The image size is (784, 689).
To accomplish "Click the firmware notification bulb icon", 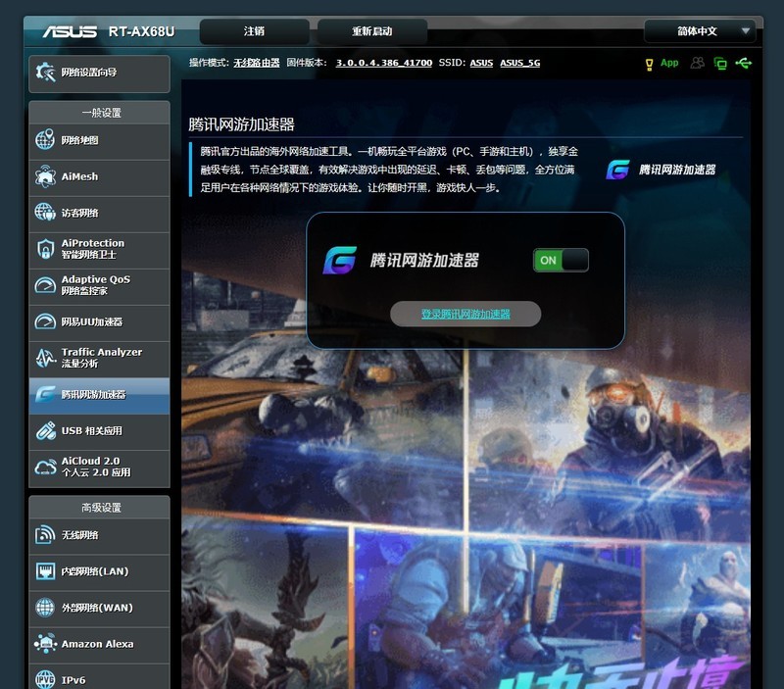I will tap(648, 62).
